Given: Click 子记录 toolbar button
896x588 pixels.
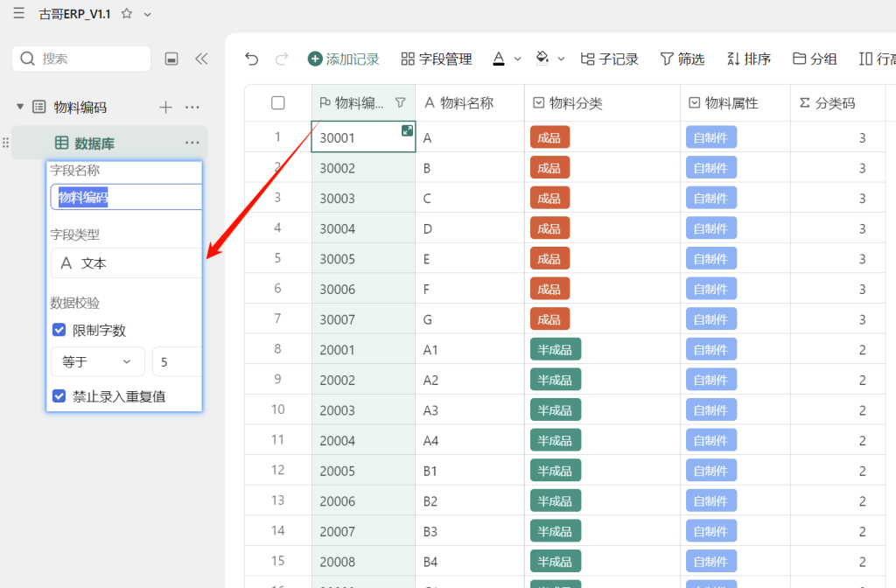Looking at the screenshot, I should tap(609, 59).
